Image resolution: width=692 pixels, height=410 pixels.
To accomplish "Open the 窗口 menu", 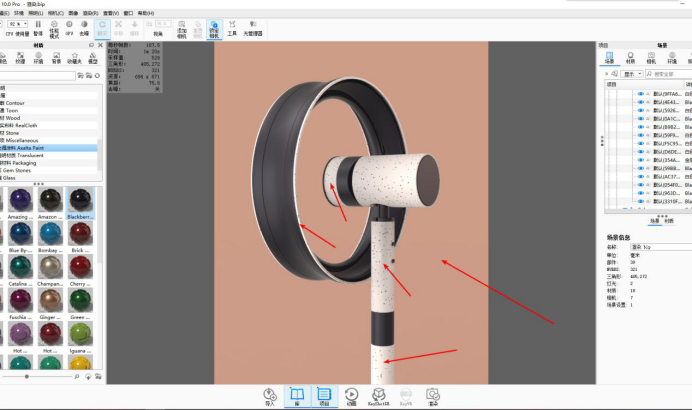I will click(x=128, y=13).
